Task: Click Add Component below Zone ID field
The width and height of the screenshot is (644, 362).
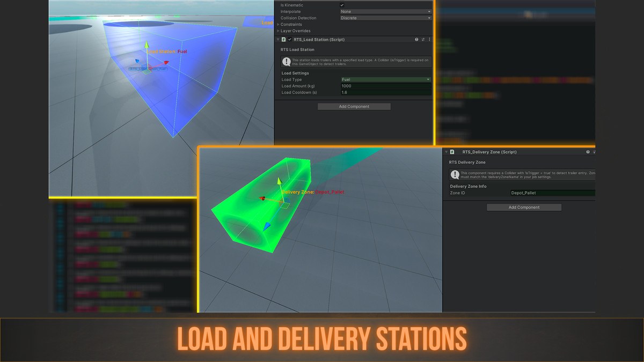Action: pos(524,207)
